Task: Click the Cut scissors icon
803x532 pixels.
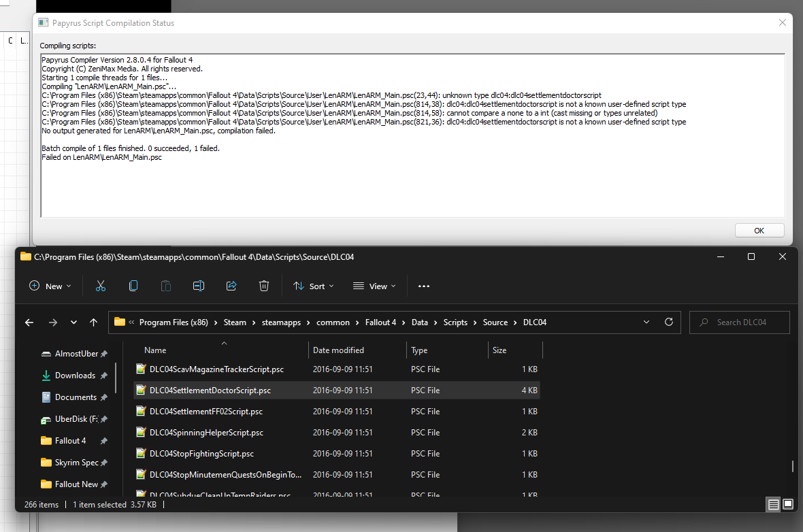Action: [x=101, y=286]
